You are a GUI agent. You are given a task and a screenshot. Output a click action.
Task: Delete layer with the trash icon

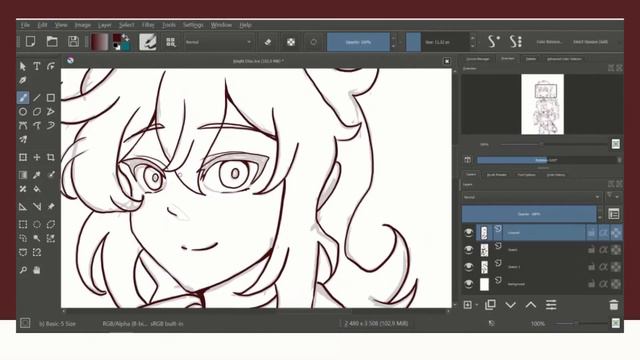[613, 305]
